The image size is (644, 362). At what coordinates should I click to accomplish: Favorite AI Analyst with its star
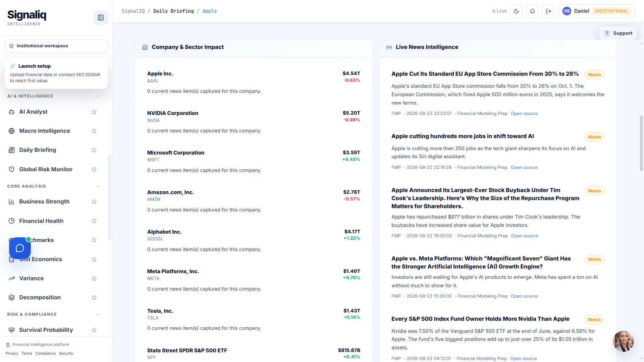(x=94, y=112)
